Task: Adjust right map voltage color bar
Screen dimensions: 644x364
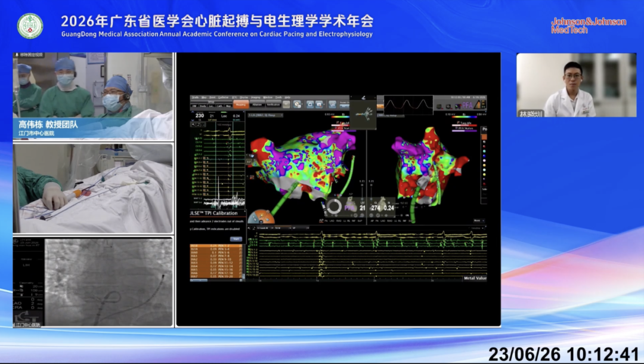Action: click(x=465, y=117)
